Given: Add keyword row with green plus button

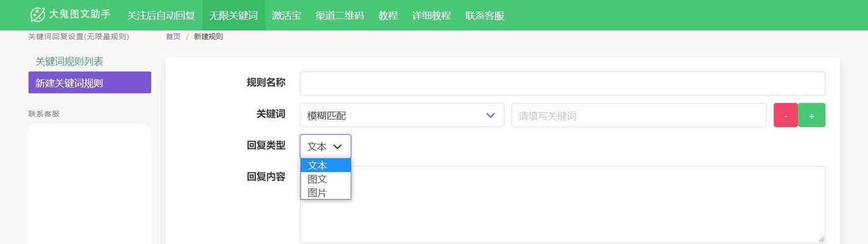Looking at the screenshot, I should click(811, 115).
